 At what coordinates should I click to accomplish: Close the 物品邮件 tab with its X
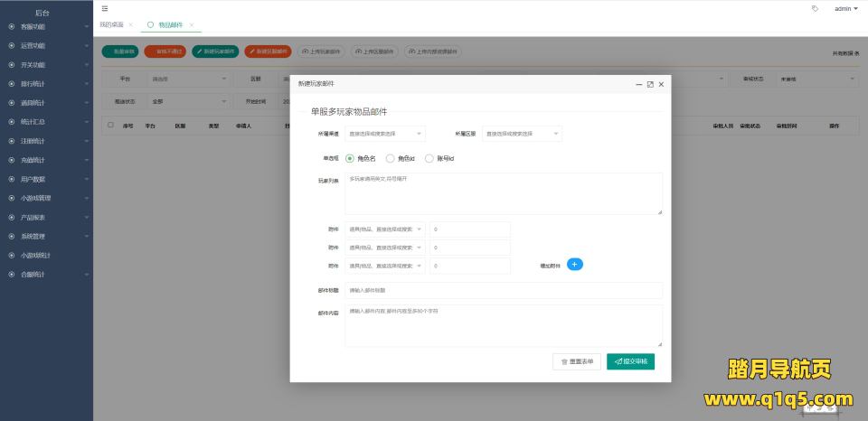pyautogui.click(x=192, y=25)
